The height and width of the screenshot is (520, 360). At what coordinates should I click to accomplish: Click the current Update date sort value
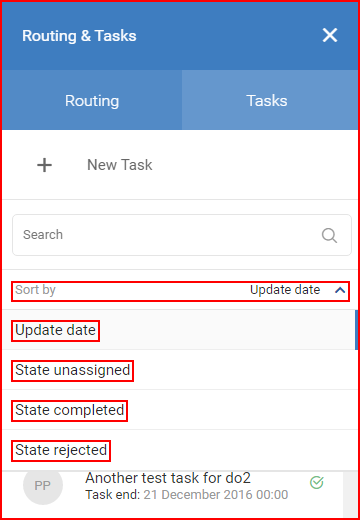(285, 290)
